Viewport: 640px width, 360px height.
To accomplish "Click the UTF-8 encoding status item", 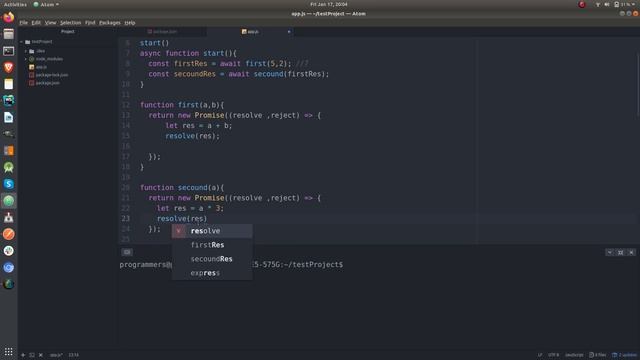I will (553, 355).
